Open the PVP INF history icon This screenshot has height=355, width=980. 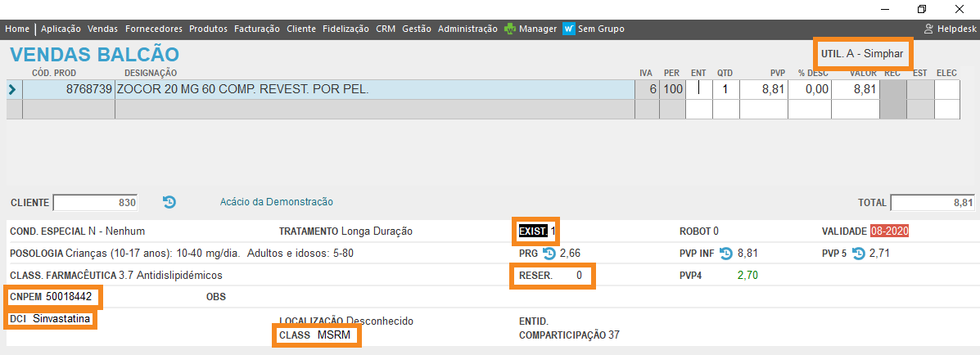coord(726,254)
